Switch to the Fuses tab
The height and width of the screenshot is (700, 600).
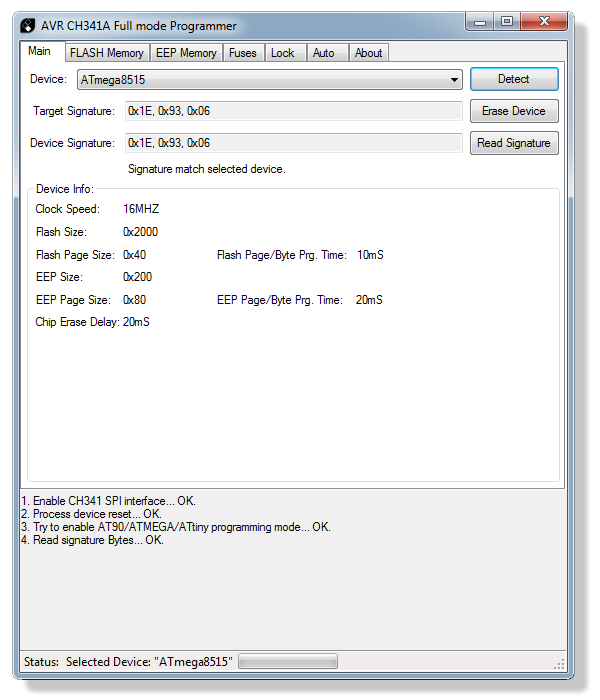(243, 53)
